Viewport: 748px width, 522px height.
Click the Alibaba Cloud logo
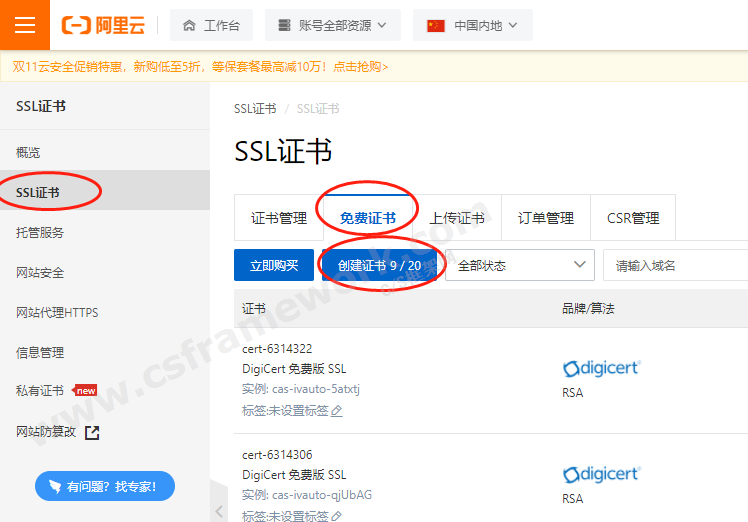[101, 25]
